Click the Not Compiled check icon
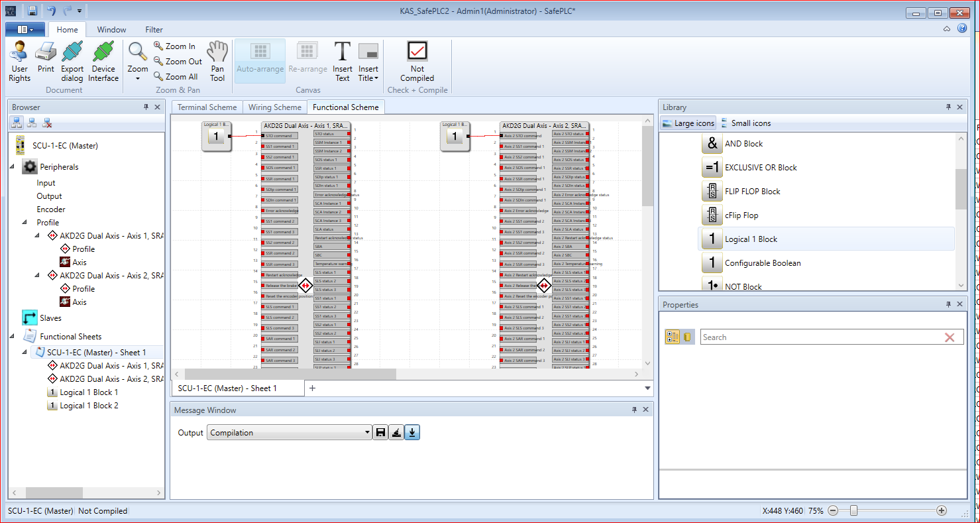 coord(417,51)
